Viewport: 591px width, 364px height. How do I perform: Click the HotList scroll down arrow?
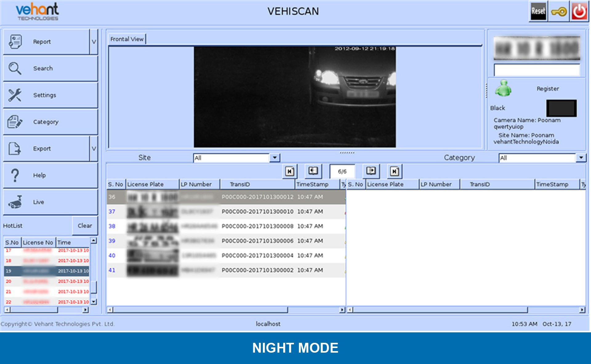(x=94, y=302)
